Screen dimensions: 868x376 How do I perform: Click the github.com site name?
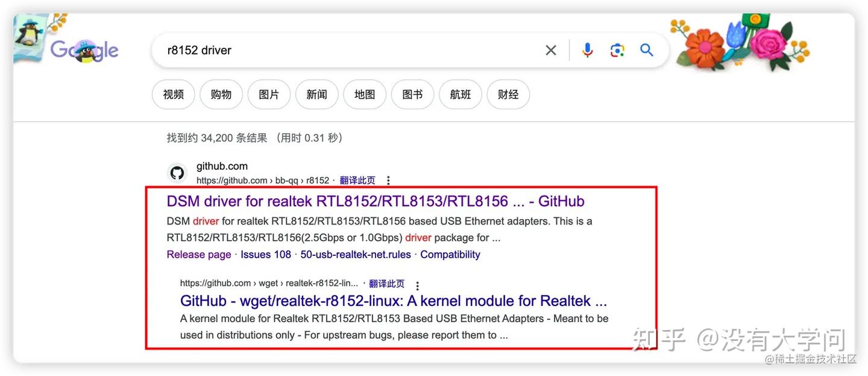(x=222, y=167)
